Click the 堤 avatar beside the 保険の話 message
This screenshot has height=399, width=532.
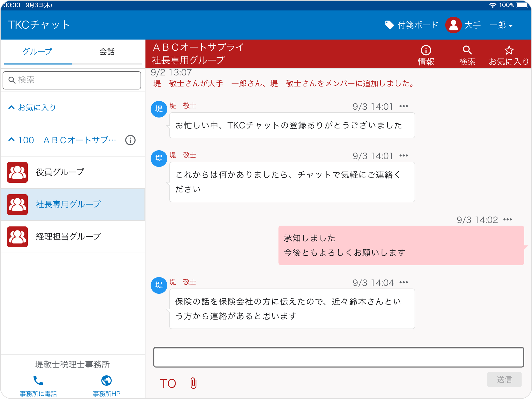tap(159, 285)
